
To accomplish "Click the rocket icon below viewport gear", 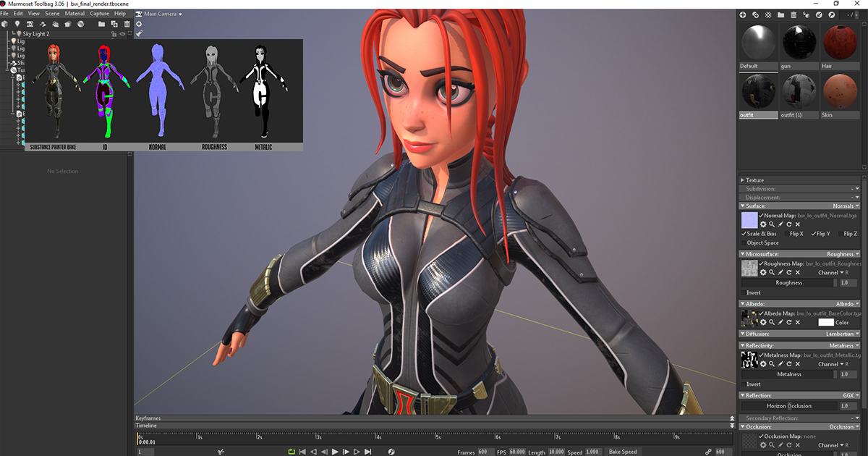I will (x=139, y=33).
